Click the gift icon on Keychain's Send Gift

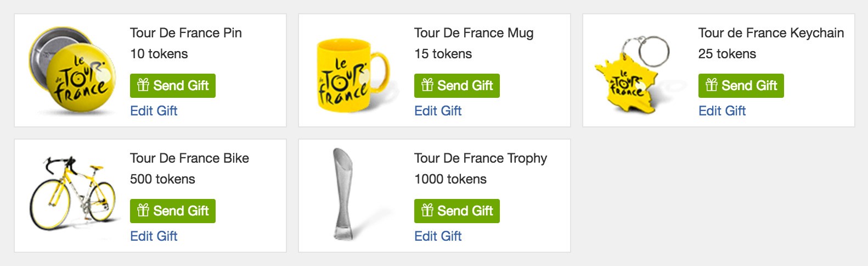coord(712,85)
